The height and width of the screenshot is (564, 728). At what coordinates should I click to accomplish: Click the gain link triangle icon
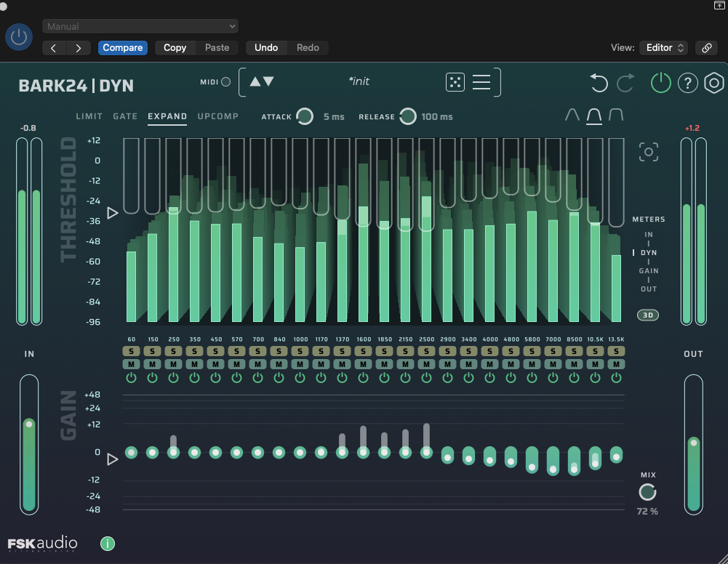coord(112,459)
